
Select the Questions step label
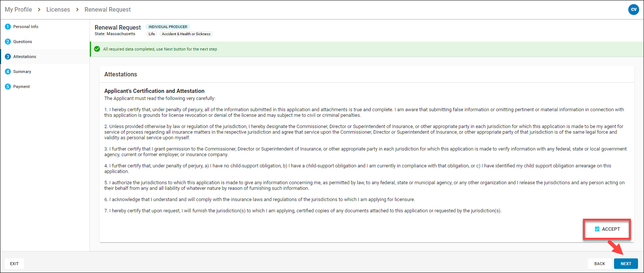click(22, 42)
